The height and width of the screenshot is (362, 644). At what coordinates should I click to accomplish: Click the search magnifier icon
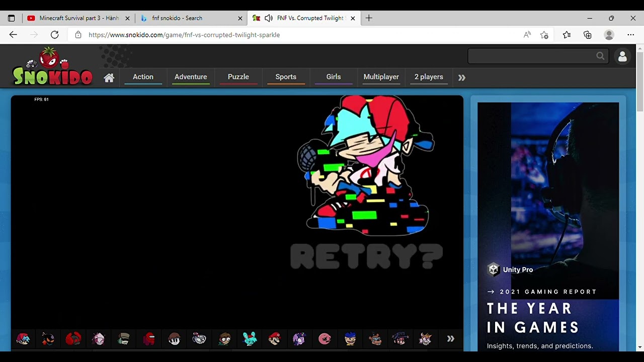point(600,56)
